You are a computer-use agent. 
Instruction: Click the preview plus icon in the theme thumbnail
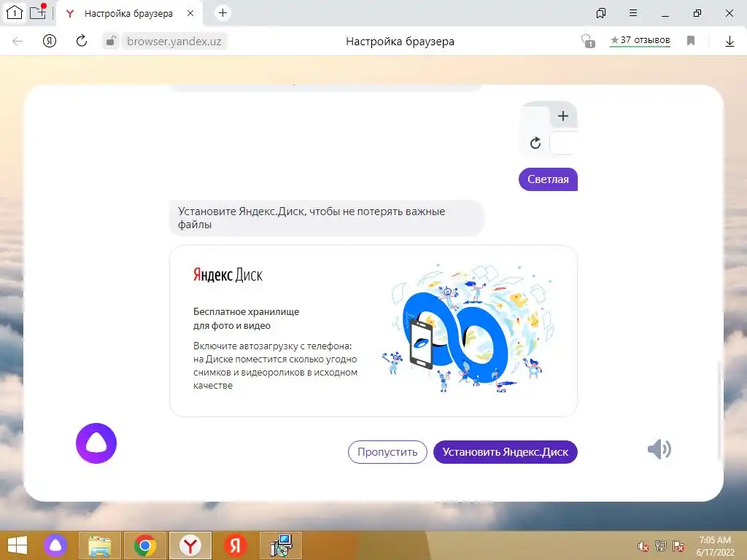click(563, 116)
